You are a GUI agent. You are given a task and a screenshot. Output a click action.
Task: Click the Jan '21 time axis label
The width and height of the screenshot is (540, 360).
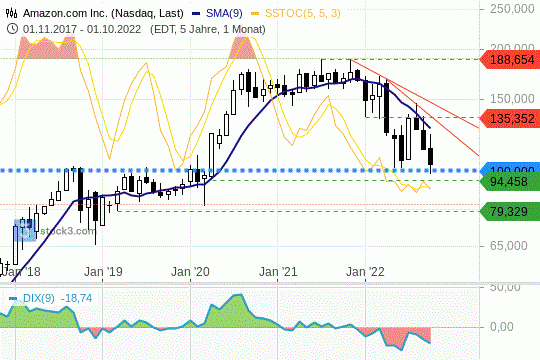pyautogui.click(x=278, y=272)
